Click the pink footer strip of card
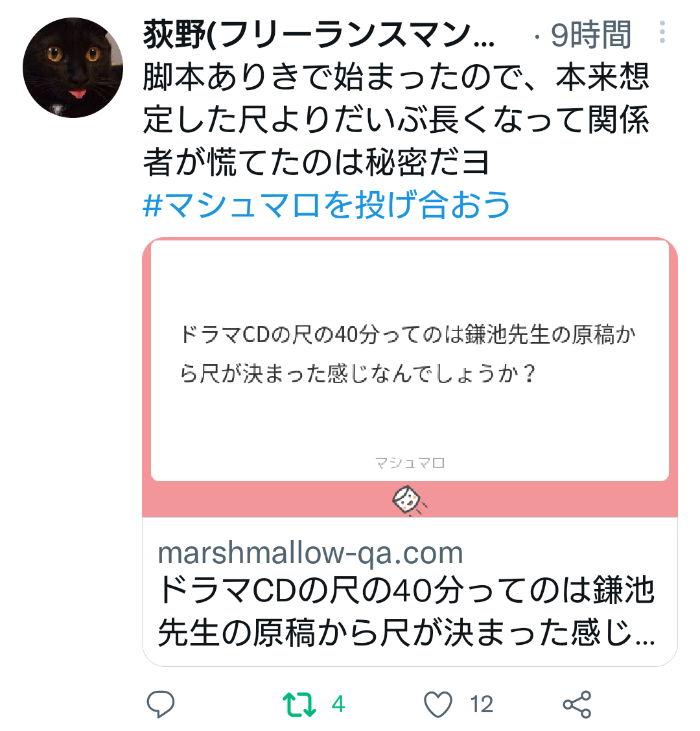This screenshot has height=731, width=700. tap(410, 499)
